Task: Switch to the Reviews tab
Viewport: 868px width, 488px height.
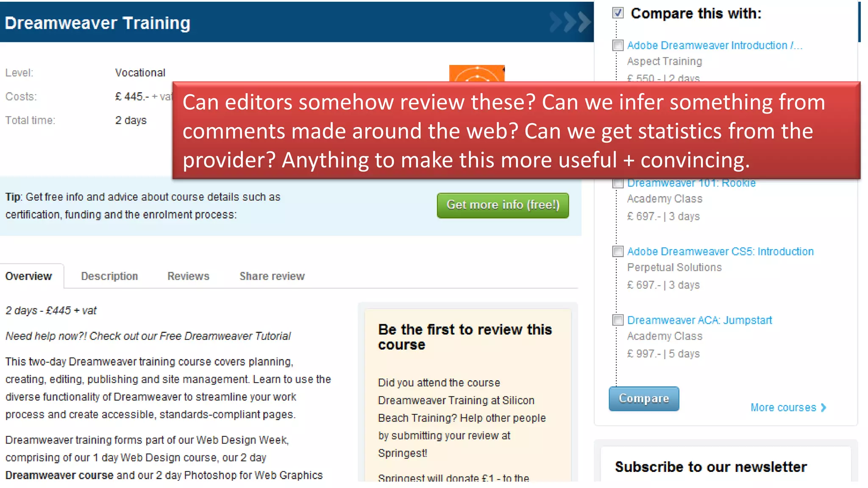Action: [x=188, y=276]
